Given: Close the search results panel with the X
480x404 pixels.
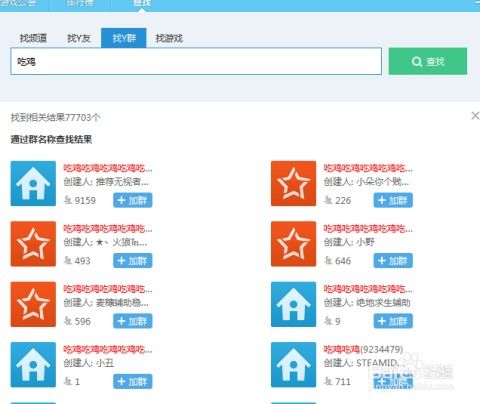Looking at the screenshot, I should (475, 116).
